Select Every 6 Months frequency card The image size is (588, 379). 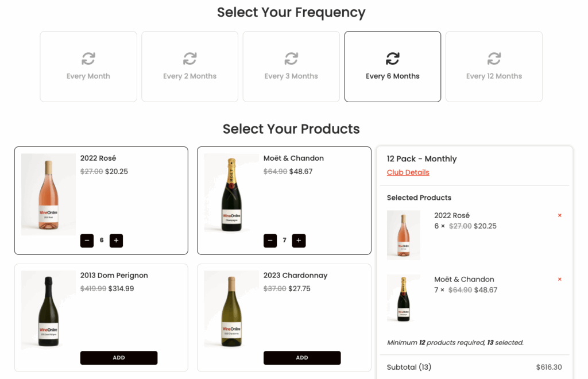point(393,67)
